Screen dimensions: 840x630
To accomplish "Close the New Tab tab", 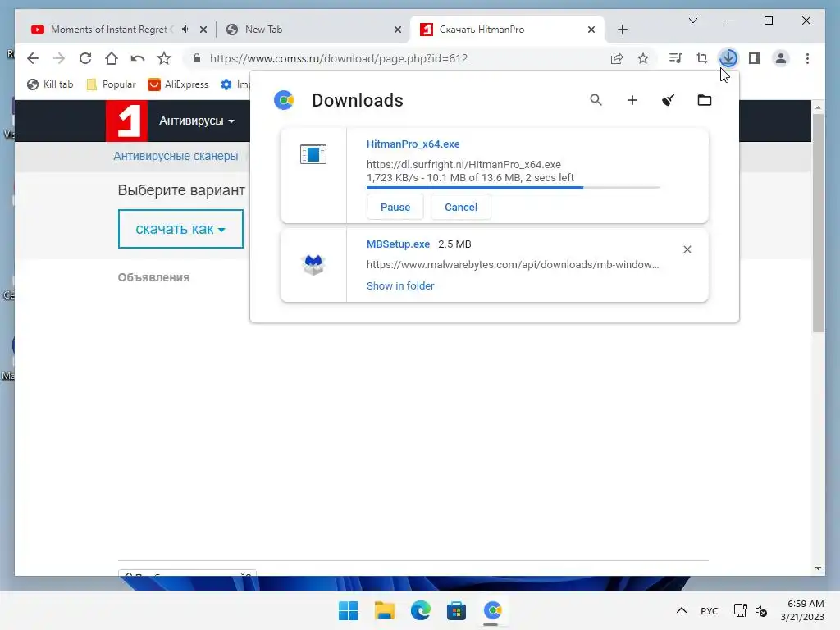I will (x=398, y=30).
